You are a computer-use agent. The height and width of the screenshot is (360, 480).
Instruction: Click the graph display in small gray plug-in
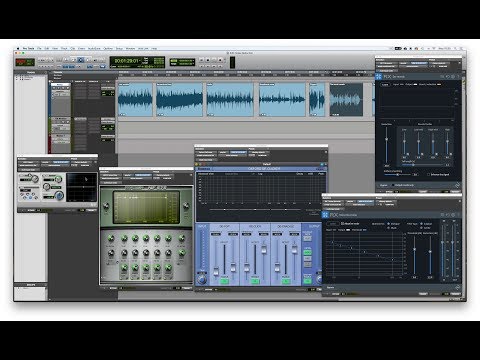81,187
